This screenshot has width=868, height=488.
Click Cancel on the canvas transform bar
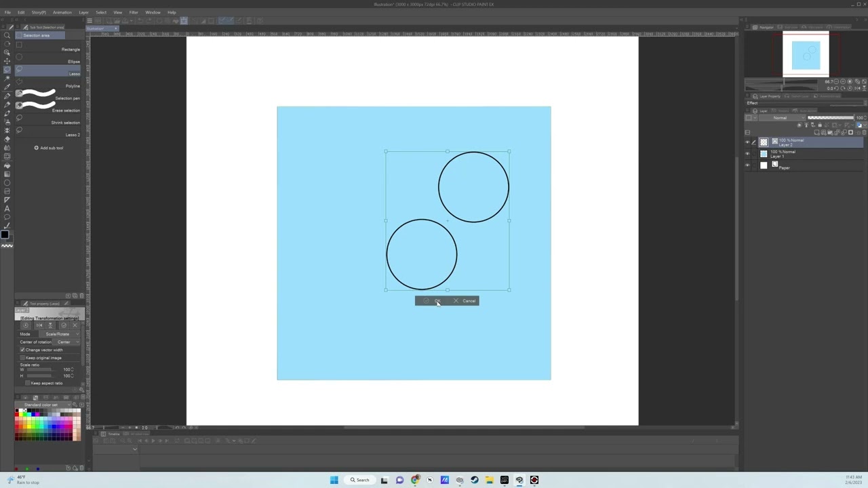[465, 301]
